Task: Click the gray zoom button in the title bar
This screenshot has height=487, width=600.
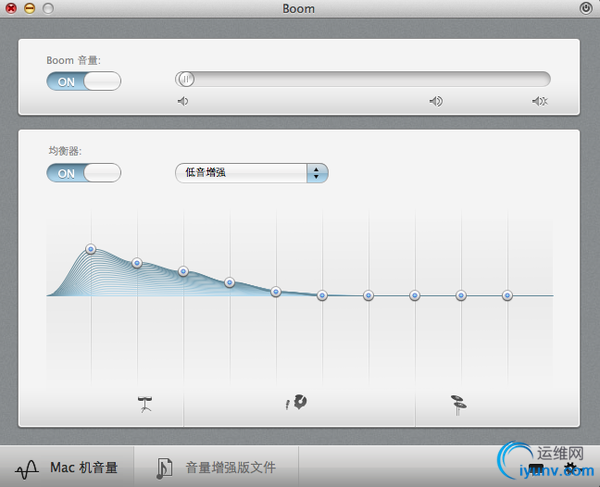Action: click(x=48, y=8)
